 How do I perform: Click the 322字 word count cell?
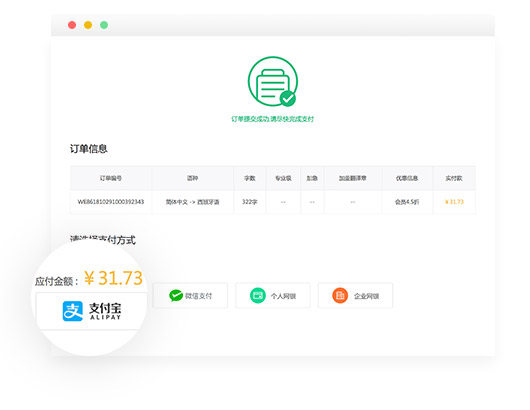tap(250, 202)
